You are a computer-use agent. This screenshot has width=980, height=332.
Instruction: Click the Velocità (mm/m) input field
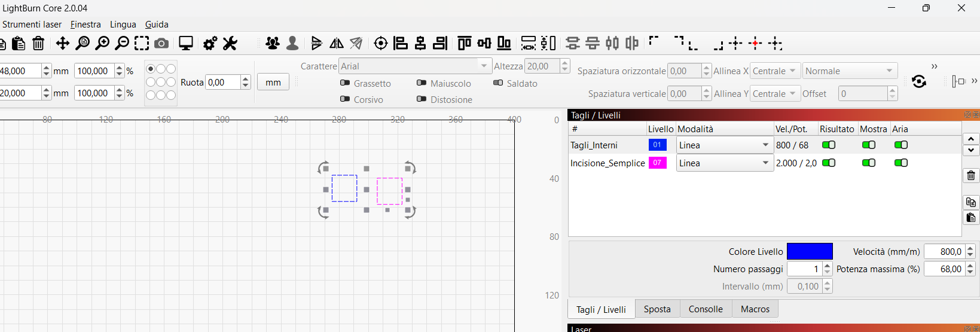pos(944,251)
